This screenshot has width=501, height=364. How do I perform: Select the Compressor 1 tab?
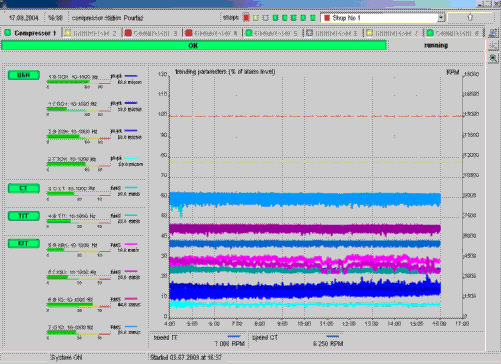point(31,33)
